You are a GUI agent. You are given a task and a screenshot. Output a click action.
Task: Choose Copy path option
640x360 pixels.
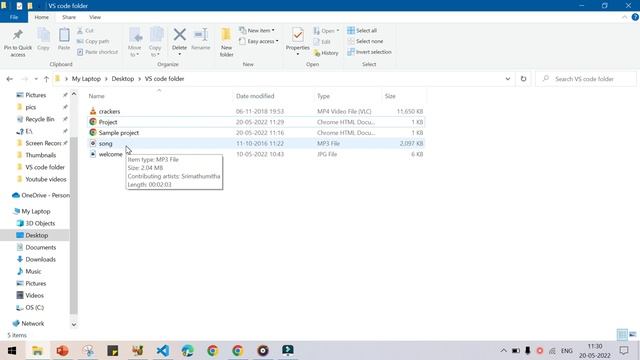point(93,41)
